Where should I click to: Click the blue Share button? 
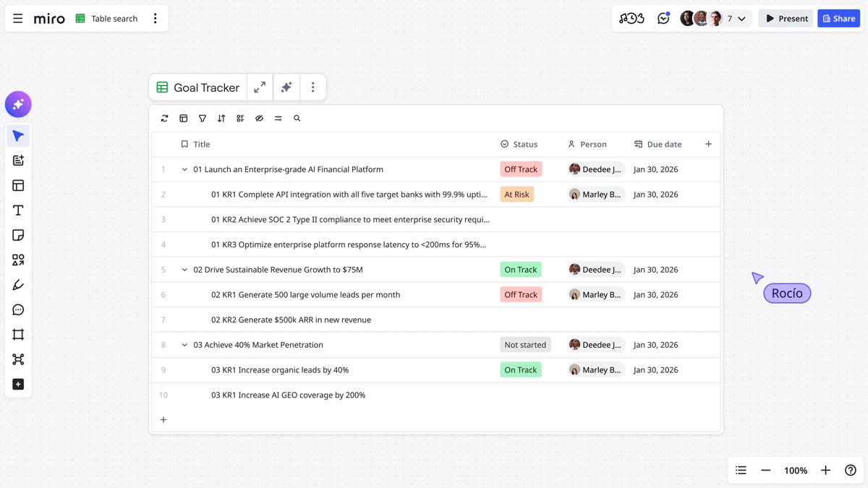838,19
